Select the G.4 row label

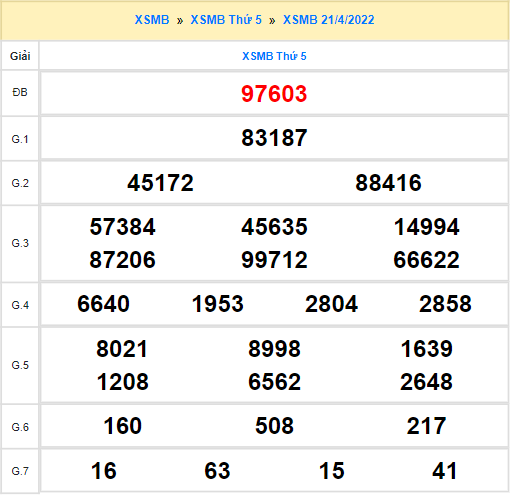tap(20, 305)
